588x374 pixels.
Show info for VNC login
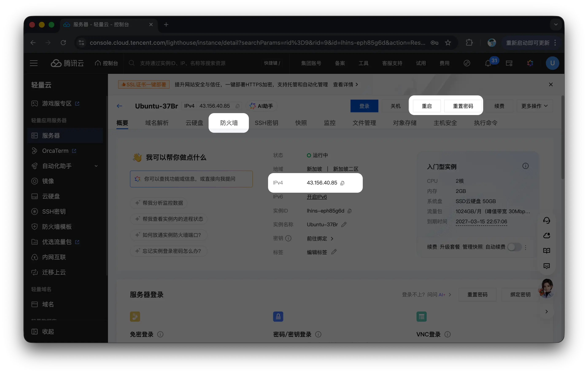(447, 334)
